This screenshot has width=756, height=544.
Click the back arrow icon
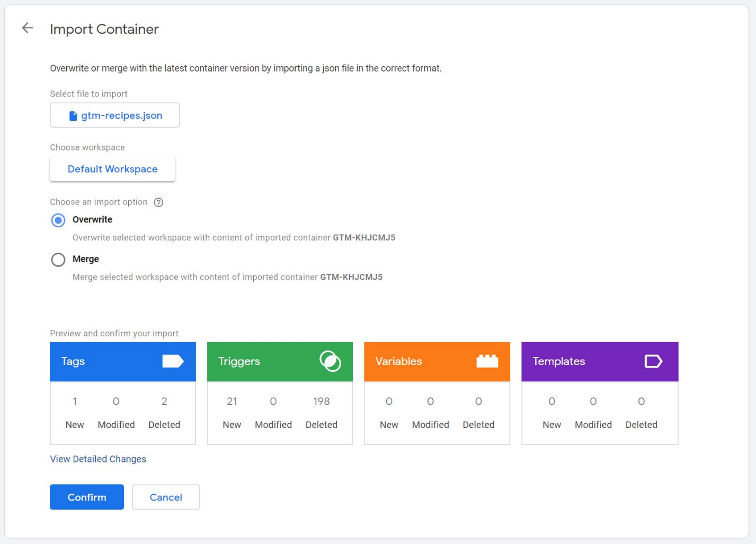pyautogui.click(x=28, y=28)
